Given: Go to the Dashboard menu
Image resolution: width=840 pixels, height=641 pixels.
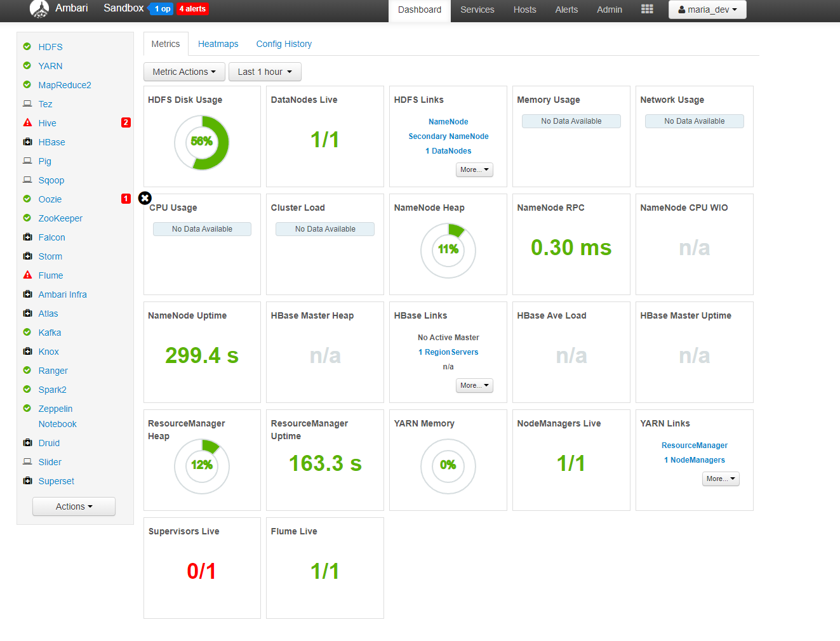Looking at the screenshot, I should [x=420, y=10].
